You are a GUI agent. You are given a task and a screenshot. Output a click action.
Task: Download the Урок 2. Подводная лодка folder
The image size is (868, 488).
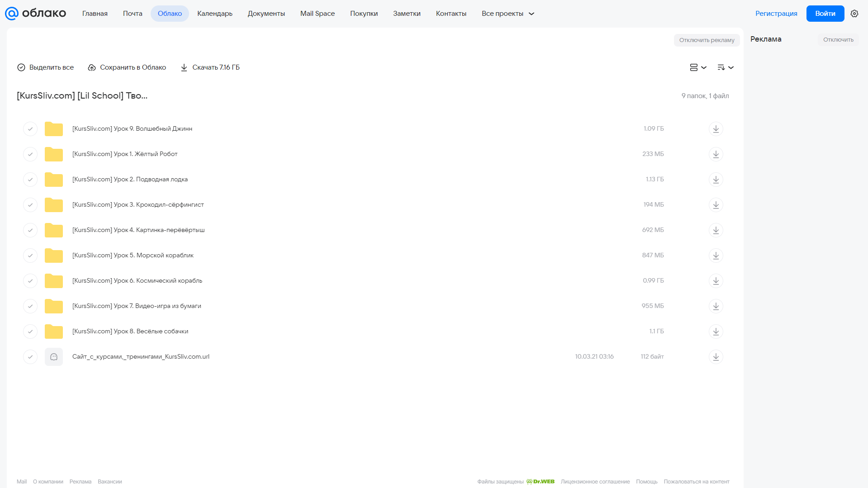point(716,180)
